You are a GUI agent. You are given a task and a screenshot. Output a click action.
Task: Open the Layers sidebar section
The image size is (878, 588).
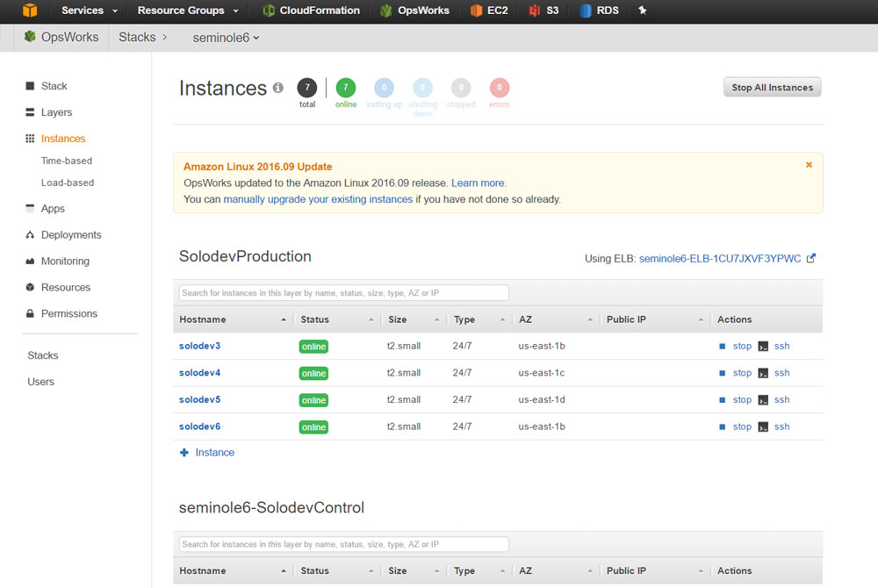point(54,111)
